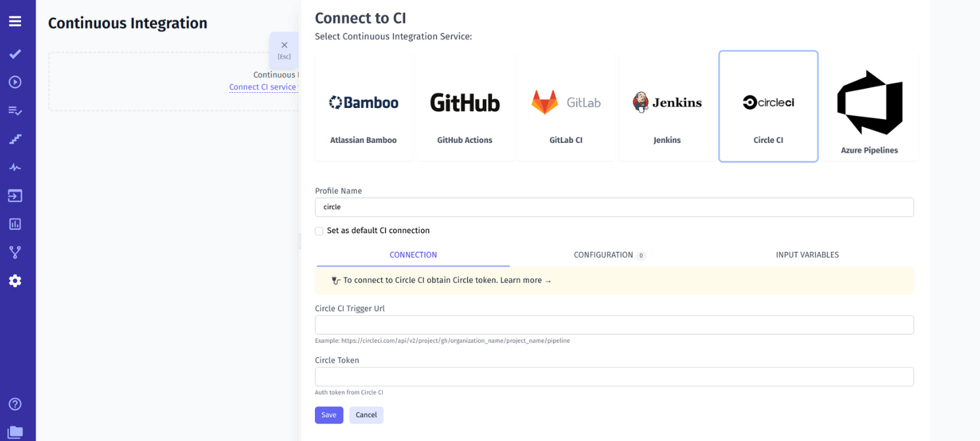Open the hamburger menu in the sidebar
Viewport: 980px width, 441px height.
[14, 21]
